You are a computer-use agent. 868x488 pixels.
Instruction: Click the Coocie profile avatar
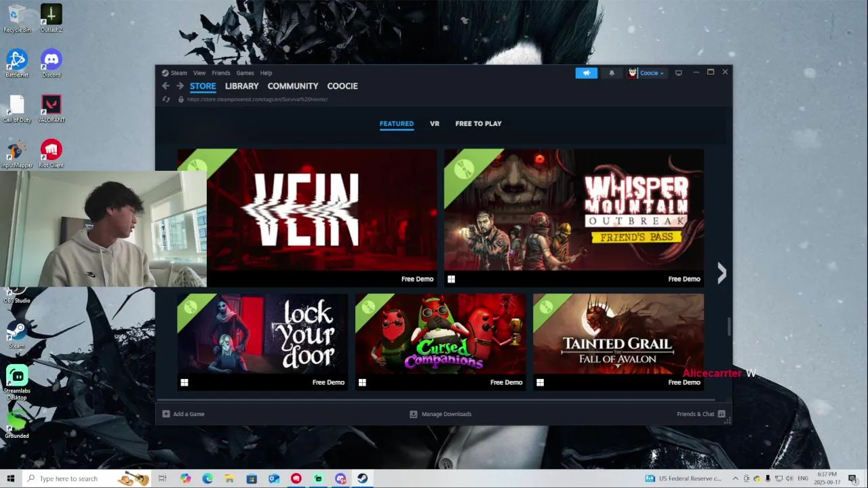click(x=633, y=73)
